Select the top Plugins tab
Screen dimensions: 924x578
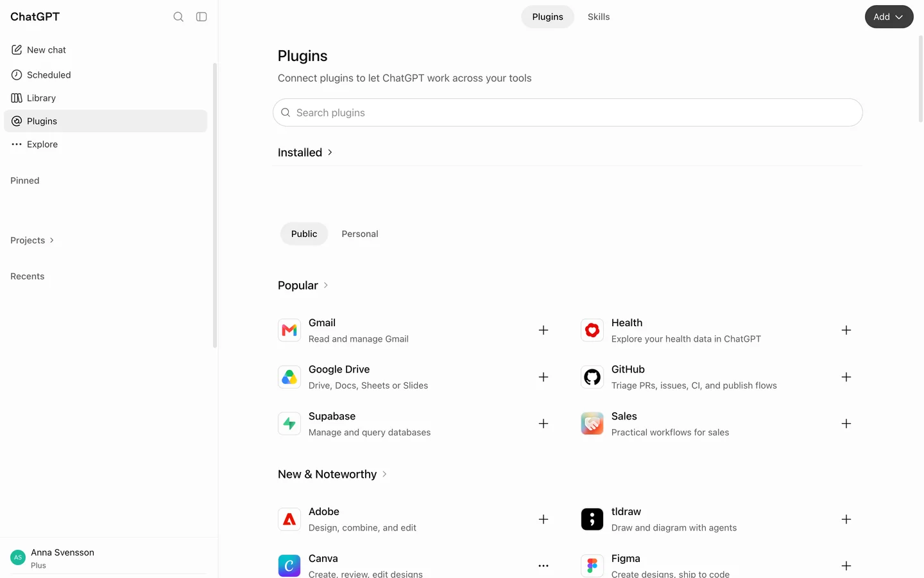click(x=547, y=17)
